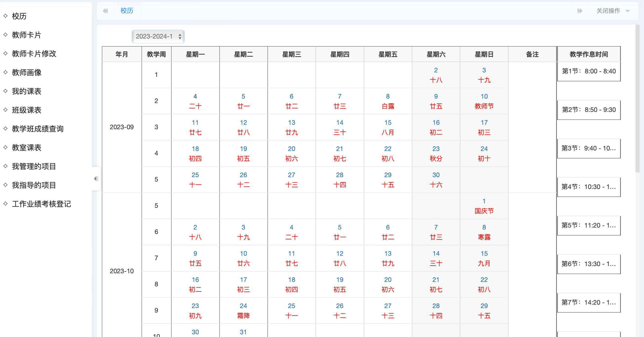The width and height of the screenshot is (644, 337).
Task: Click the 教学作息时间 header
Action: point(589,54)
